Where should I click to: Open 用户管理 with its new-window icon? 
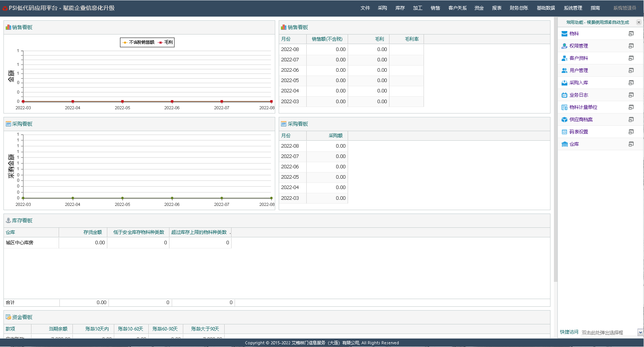click(x=631, y=71)
